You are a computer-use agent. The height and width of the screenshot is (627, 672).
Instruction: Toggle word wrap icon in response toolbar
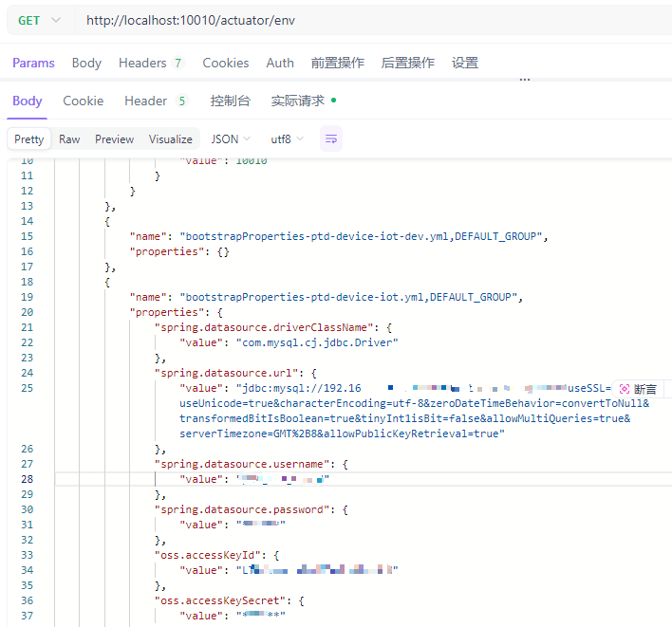(330, 138)
